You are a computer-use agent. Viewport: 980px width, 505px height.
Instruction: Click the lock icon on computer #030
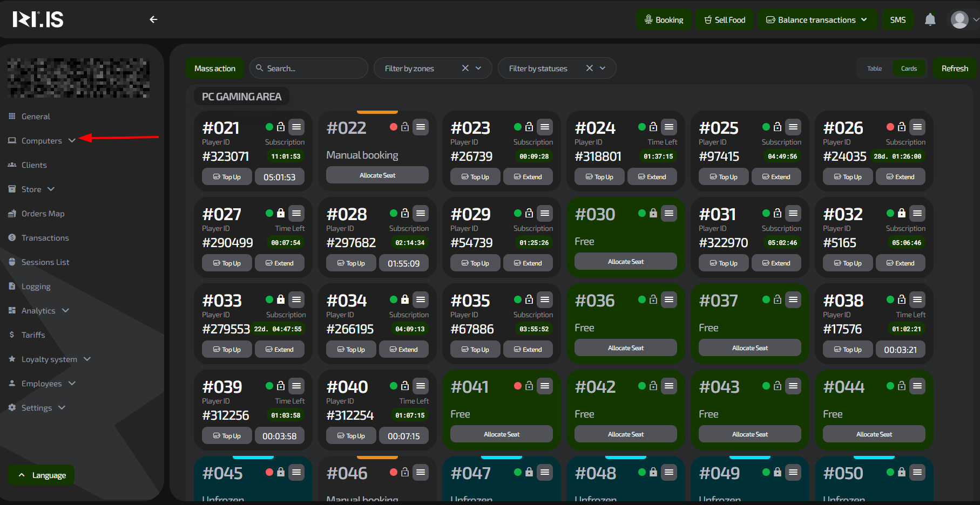tap(653, 214)
